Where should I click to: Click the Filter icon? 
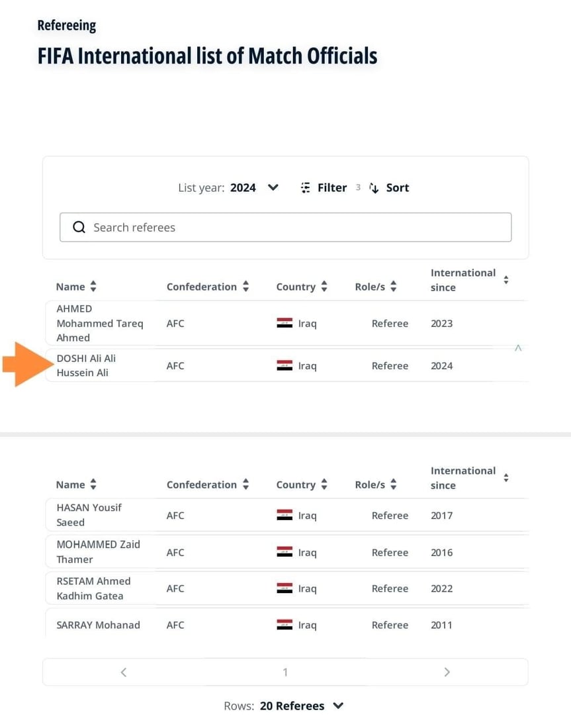coord(305,188)
